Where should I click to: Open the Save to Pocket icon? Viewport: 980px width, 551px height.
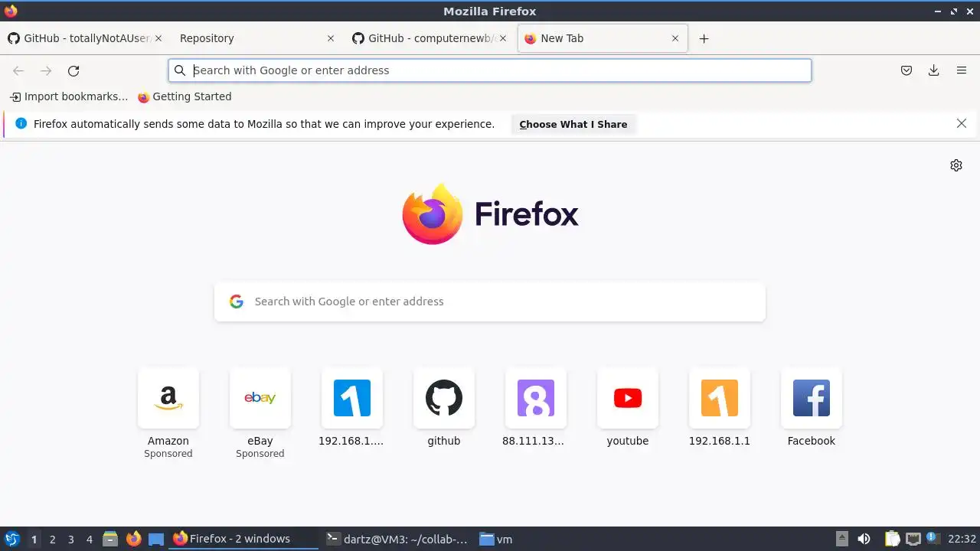coord(906,70)
